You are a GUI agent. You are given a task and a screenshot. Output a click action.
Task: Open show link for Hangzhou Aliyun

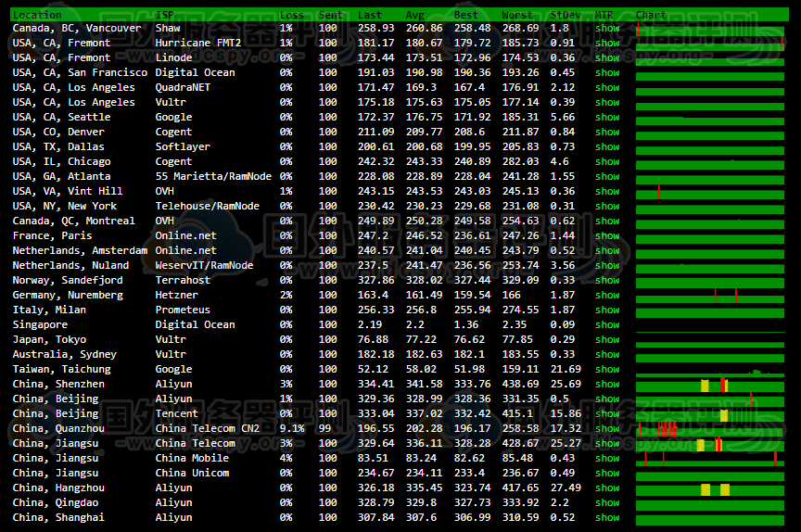point(607,488)
